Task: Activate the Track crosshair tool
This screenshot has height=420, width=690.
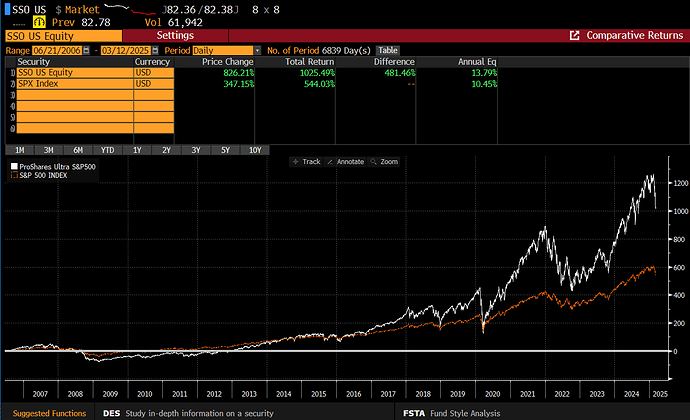Action: 307,161
